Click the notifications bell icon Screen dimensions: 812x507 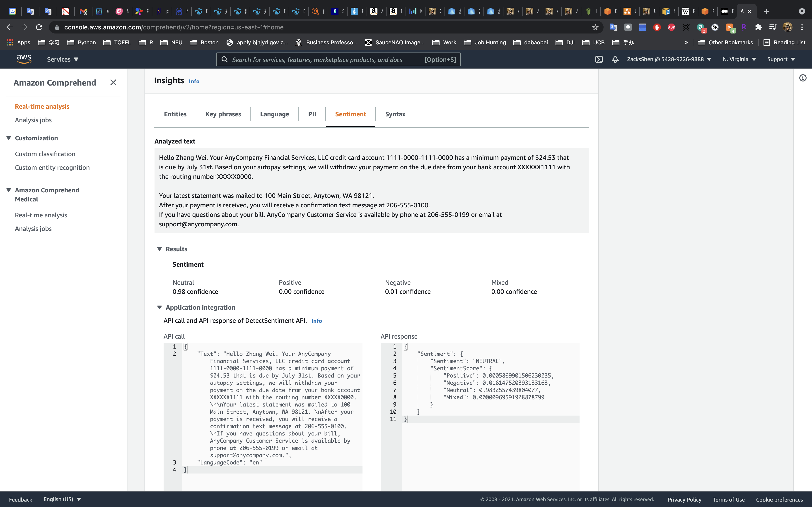(615, 59)
